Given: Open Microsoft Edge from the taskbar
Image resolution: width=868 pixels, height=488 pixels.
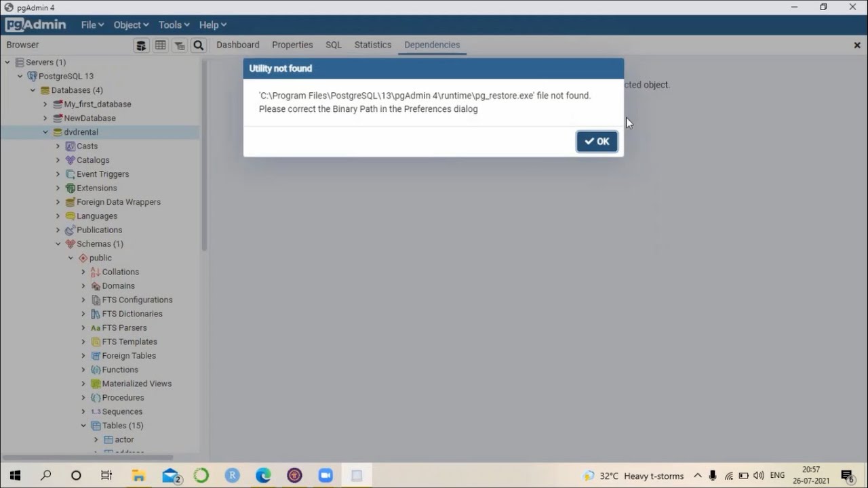Looking at the screenshot, I should pos(263,476).
